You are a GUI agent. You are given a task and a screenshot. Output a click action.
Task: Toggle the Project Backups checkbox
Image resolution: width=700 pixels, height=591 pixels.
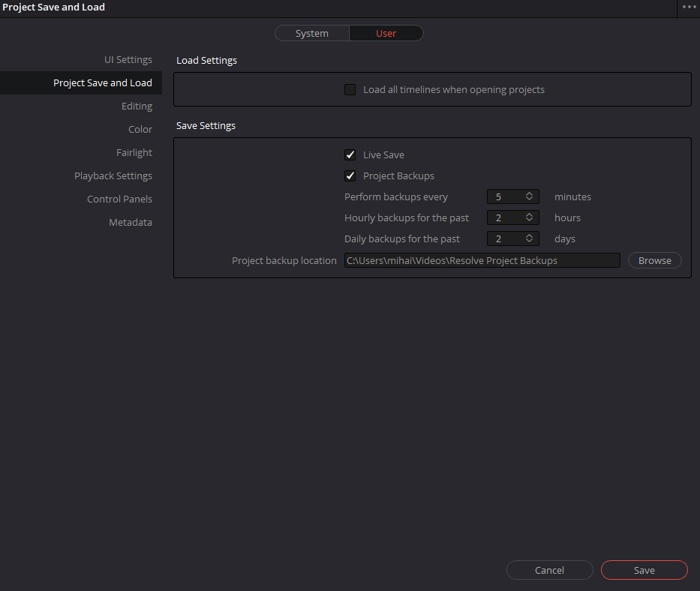coord(350,175)
